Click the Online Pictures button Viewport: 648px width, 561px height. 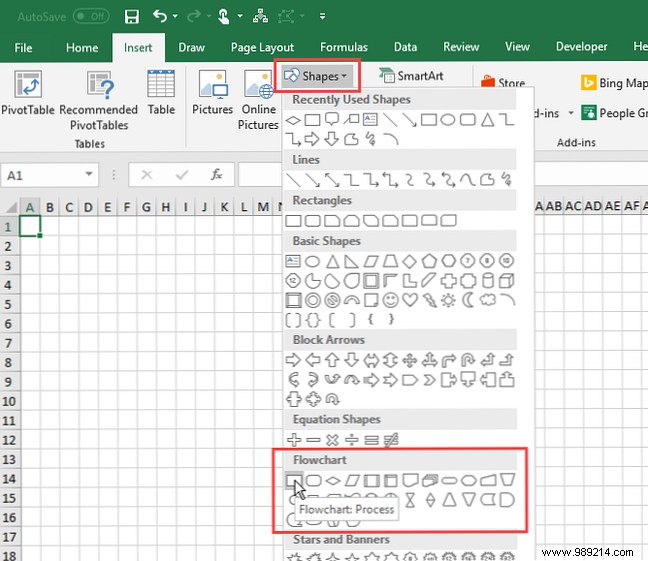click(258, 100)
